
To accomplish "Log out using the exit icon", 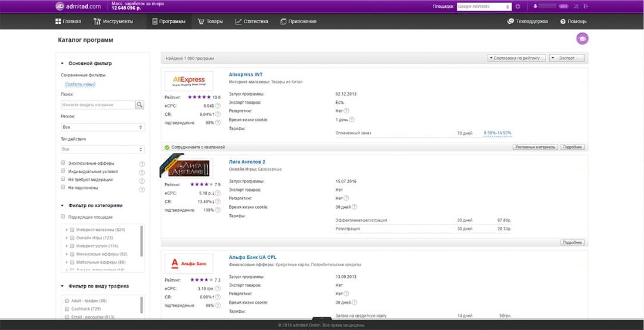I will coord(586,6).
